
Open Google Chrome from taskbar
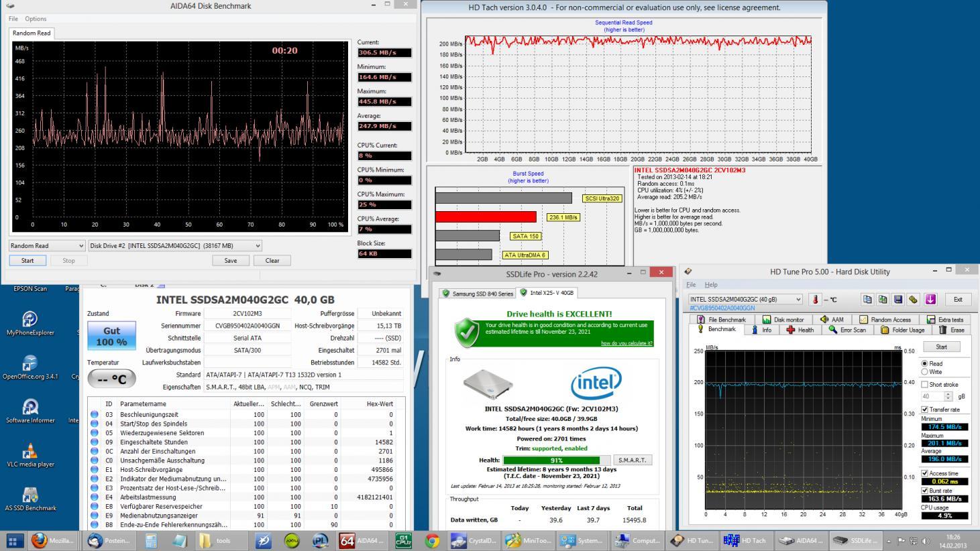click(x=432, y=540)
